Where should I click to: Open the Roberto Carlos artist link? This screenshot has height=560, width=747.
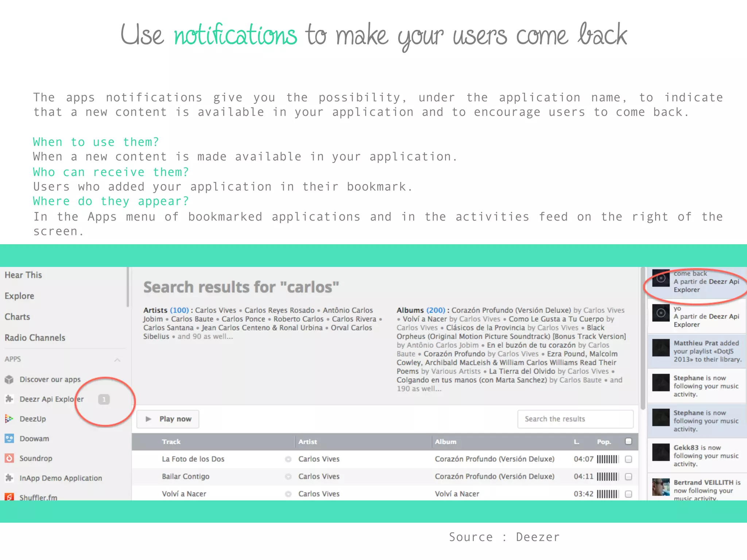click(298, 319)
